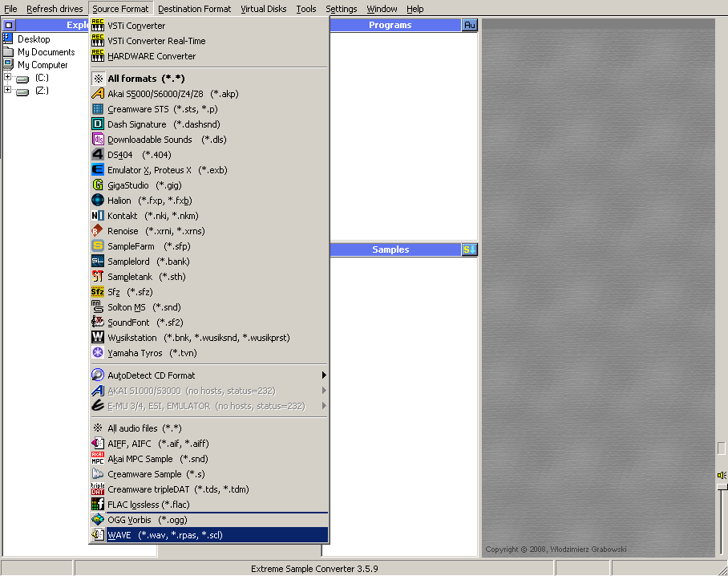Click Refresh drives in menu bar

click(x=55, y=9)
